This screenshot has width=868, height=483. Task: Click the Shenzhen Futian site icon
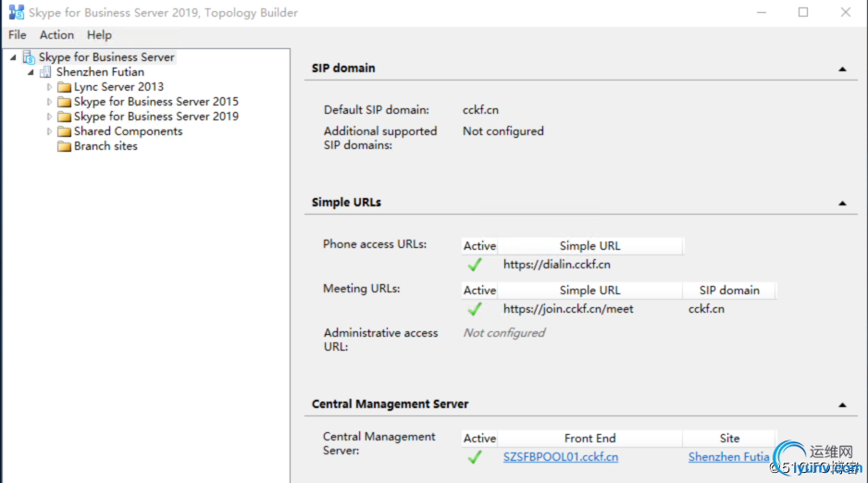pyautogui.click(x=45, y=72)
